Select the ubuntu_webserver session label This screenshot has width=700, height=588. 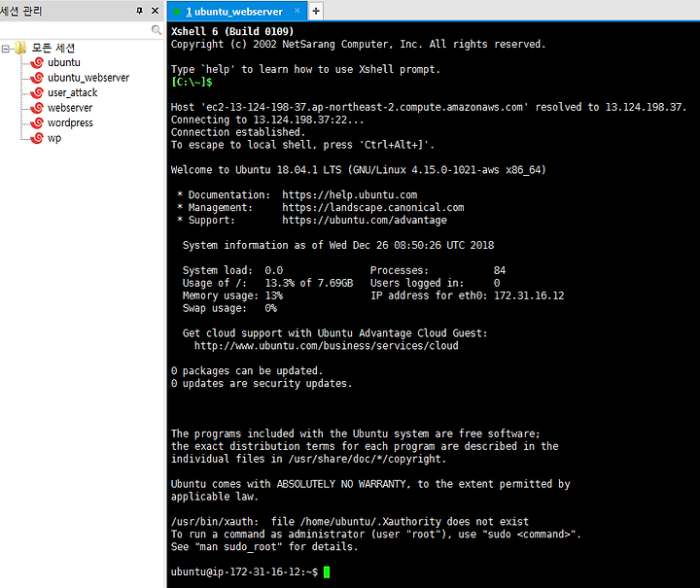click(88, 78)
